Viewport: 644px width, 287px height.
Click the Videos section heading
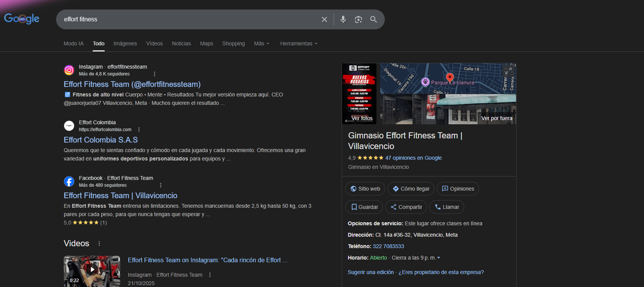tap(76, 244)
